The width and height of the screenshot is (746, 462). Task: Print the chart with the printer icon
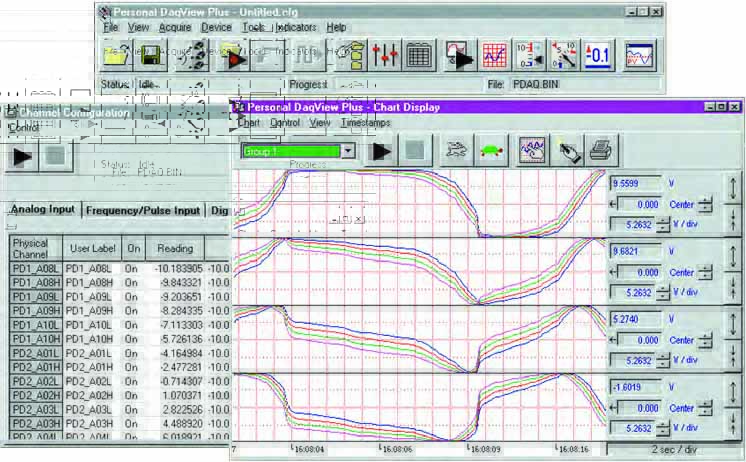point(603,151)
